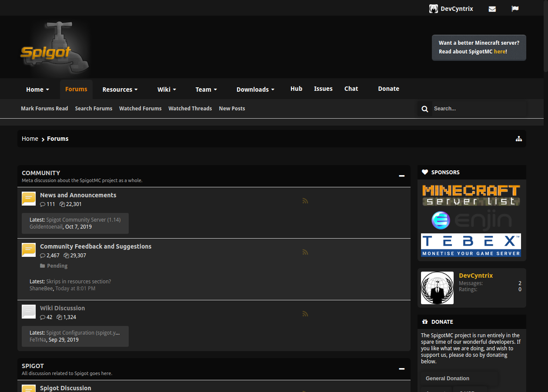
Task: Switch to the Forums tab
Action: click(76, 89)
